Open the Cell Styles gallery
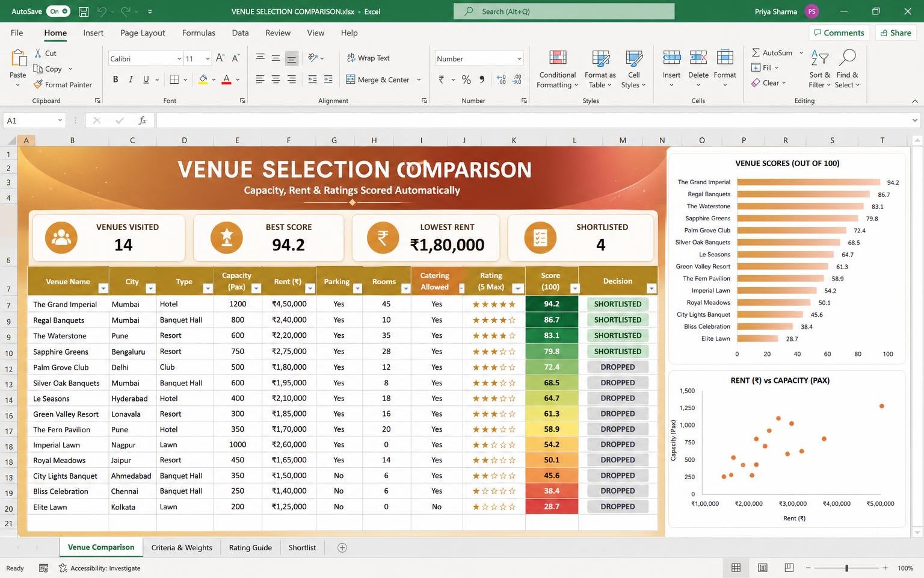This screenshot has width=924, height=578. coord(634,69)
